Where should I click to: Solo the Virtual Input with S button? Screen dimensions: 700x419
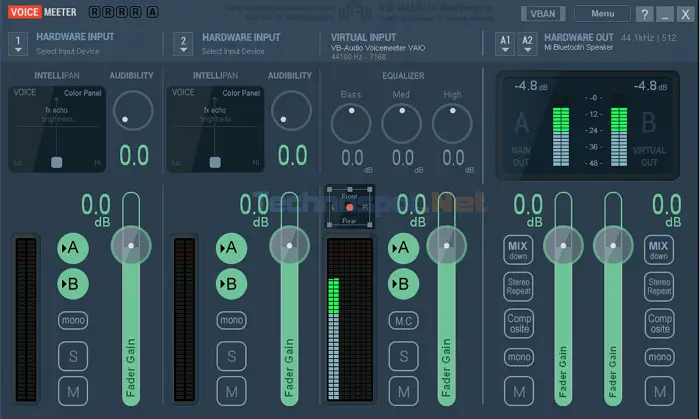tap(403, 356)
